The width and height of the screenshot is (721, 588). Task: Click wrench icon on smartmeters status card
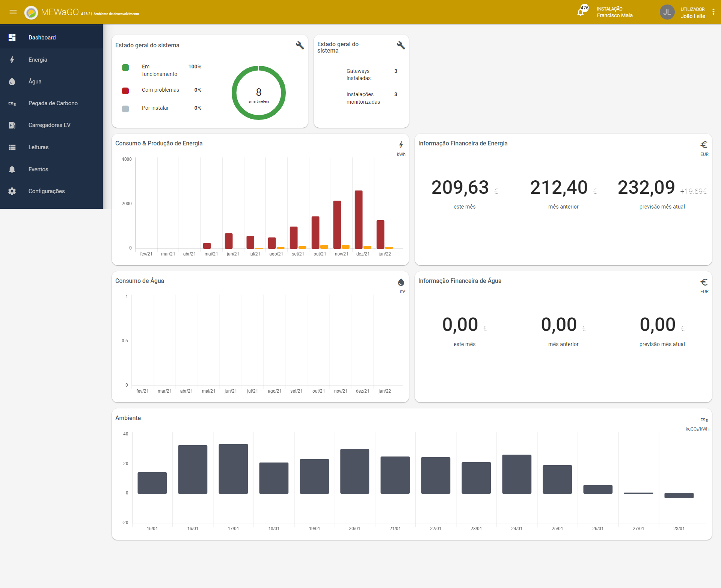(300, 45)
